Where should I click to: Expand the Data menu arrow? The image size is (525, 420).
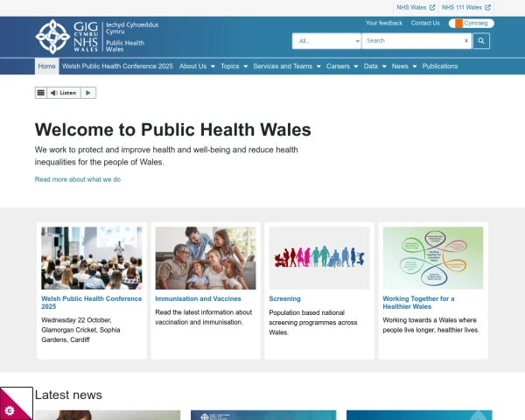pyautogui.click(x=384, y=66)
